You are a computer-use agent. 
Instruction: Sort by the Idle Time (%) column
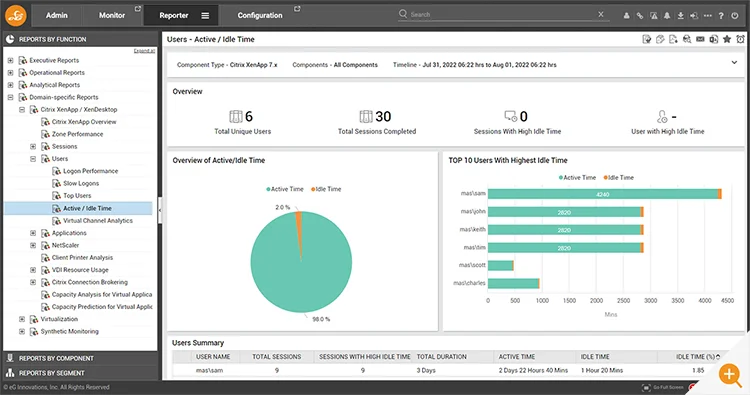pos(697,357)
